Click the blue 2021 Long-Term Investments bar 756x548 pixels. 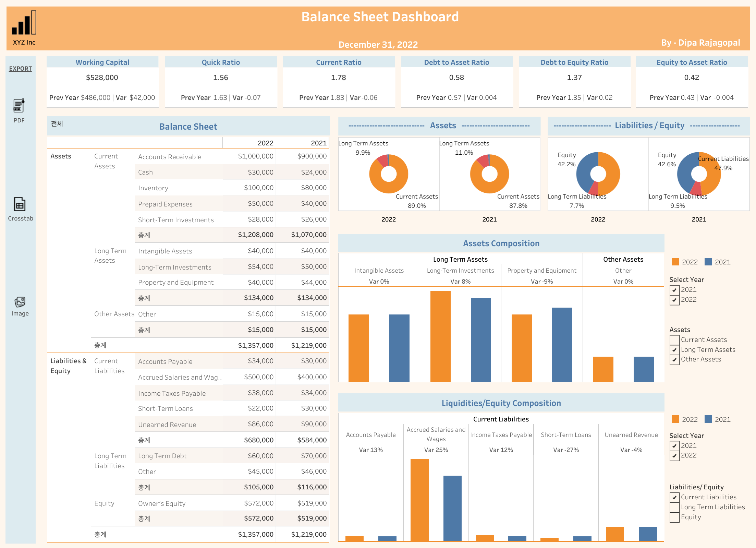pyautogui.click(x=480, y=339)
